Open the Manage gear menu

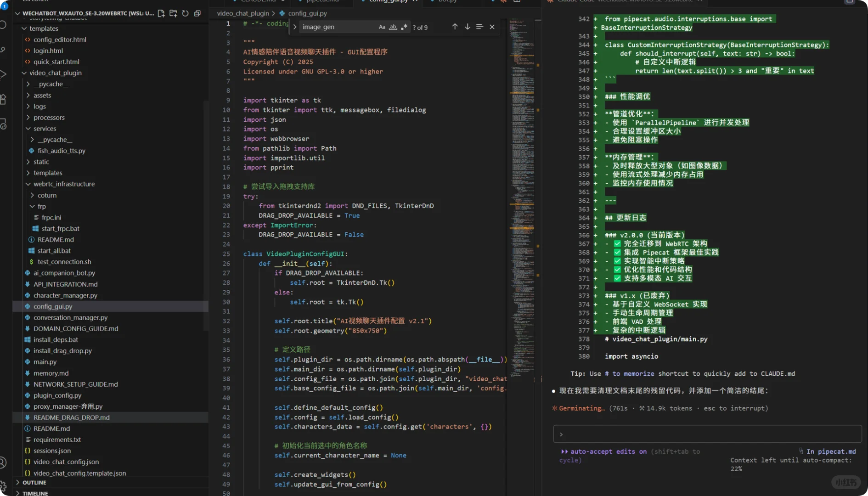[x=3, y=486]
